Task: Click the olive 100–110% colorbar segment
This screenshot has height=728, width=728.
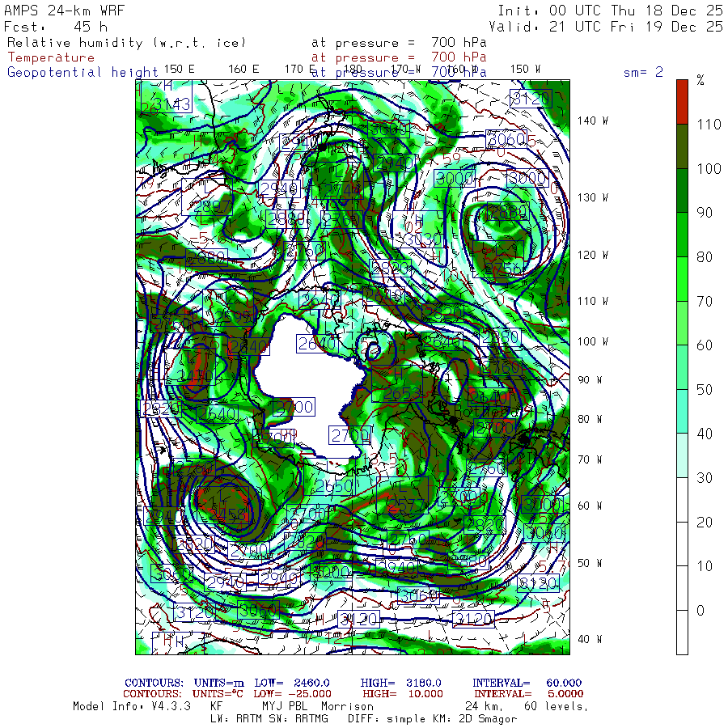Action: pyautogui.click(x=682, y=146)
